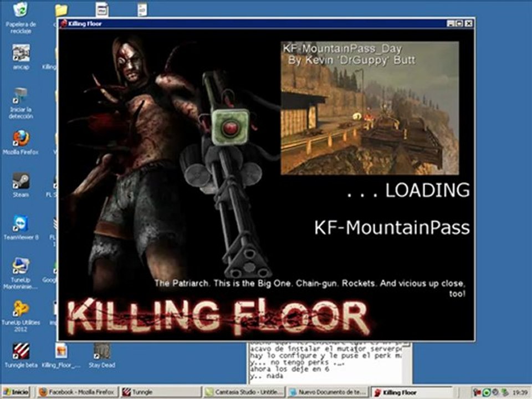Image resolution: width=532 pixels, height=399 pixels.
Task: Select the yellow folder icon on the desktop
Action: 61,10
